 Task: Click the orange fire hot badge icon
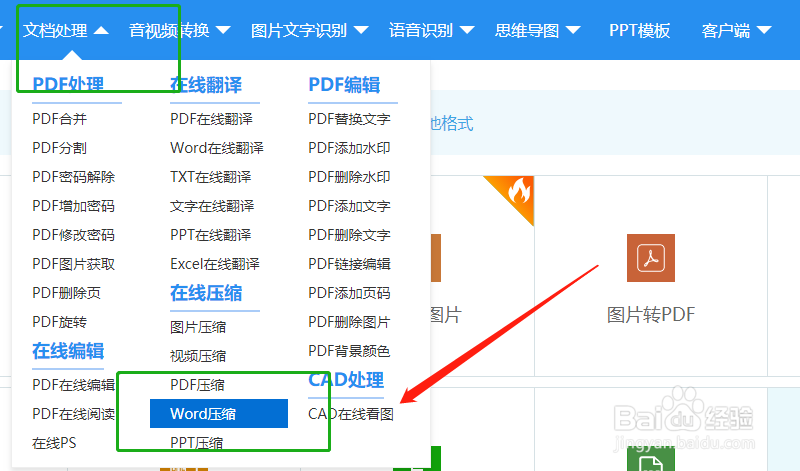click(x=514, y=195)
